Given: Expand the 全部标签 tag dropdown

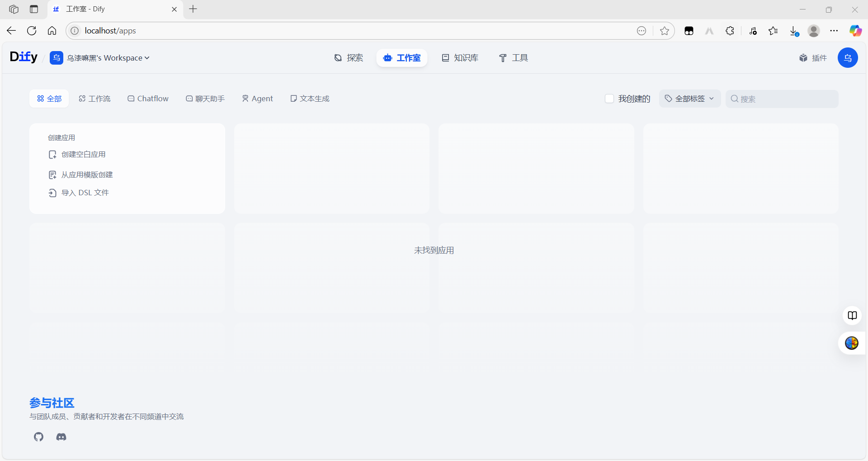Looking at the screenshot, I should 689,99.
